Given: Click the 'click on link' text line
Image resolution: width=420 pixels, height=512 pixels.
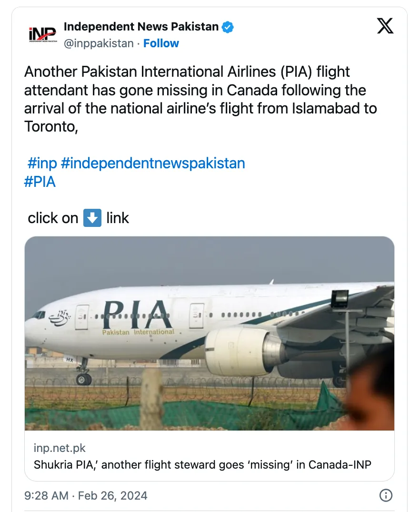Looking at the screenshot, I should 79,218.
